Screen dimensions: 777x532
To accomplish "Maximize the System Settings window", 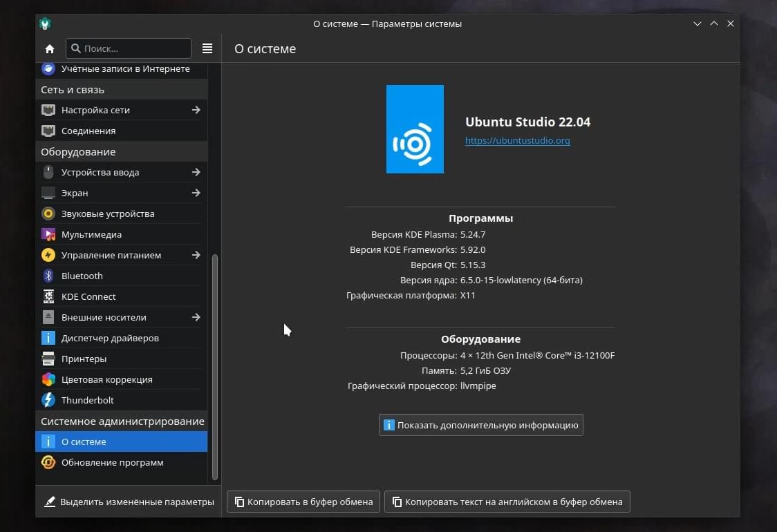I will coord(714,23).
